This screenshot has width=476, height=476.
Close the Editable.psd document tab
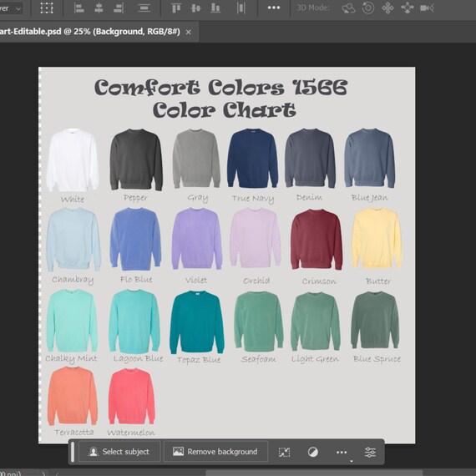tap(188, 32)
